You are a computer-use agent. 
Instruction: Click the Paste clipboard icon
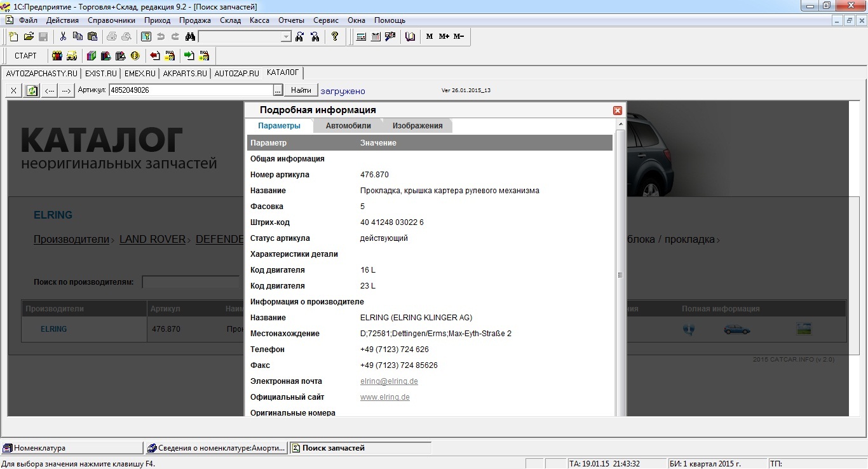(92, 37)
